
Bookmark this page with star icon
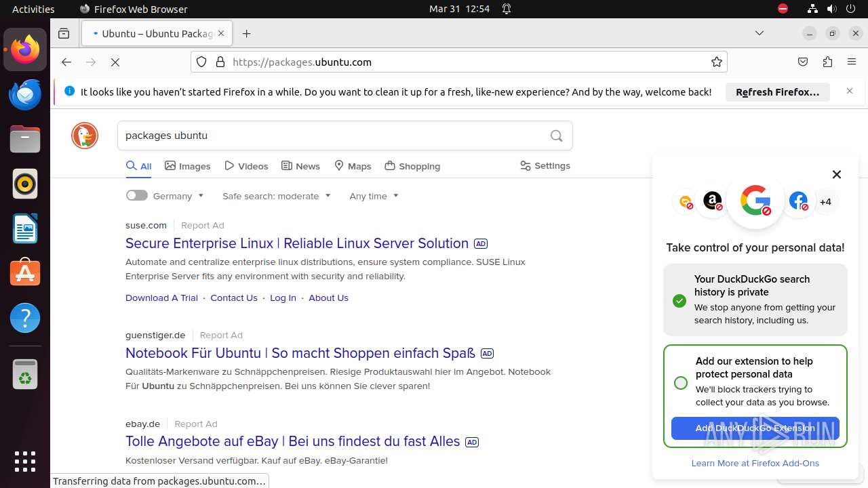(x=716, y=62)
